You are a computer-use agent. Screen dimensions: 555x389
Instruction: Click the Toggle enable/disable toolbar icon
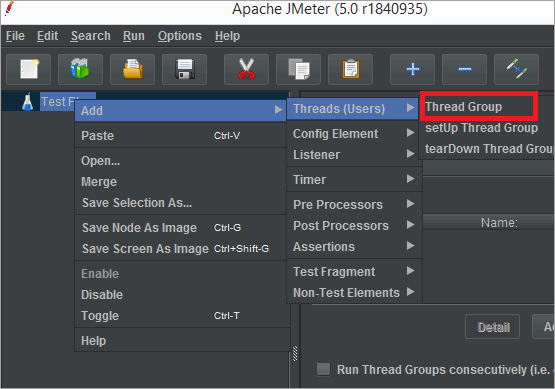coord(516,69)
